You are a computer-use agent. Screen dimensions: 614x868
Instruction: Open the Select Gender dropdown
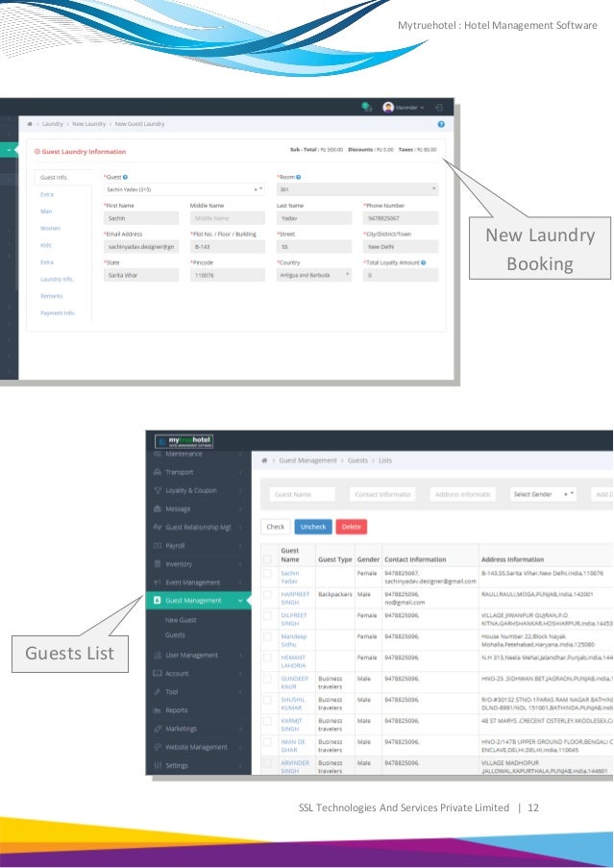(543, 494)
